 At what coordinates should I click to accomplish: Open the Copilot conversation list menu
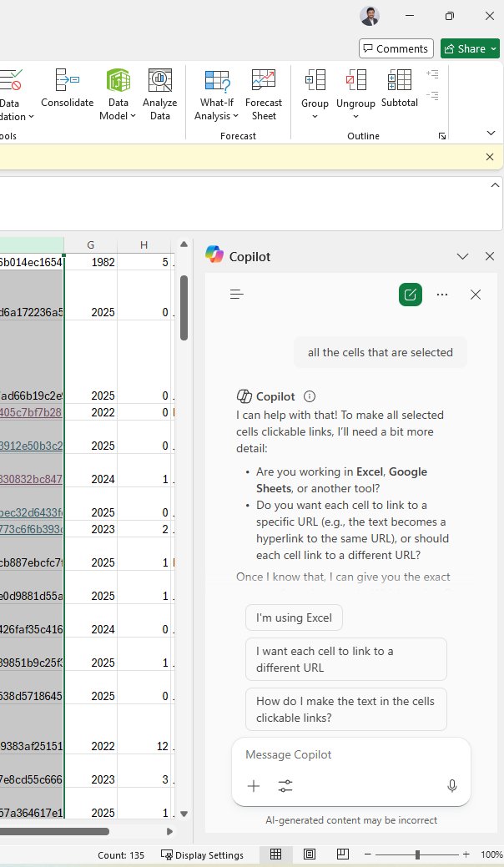click(x=236, y=295)
